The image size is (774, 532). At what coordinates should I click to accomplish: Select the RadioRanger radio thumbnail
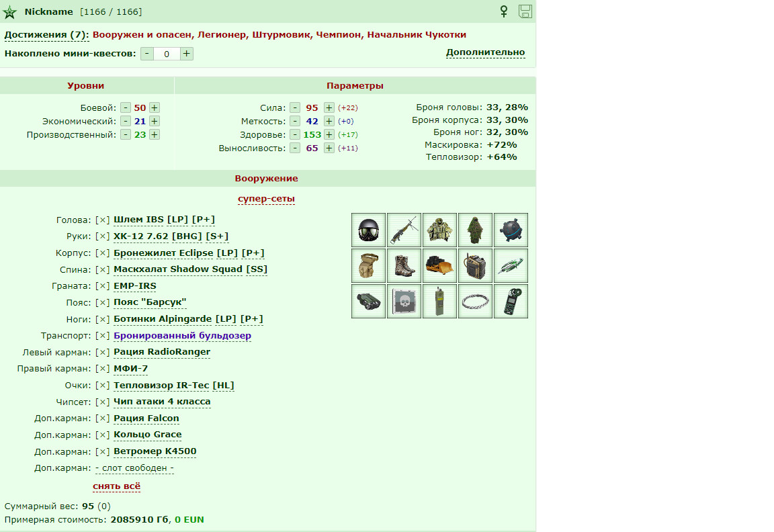pos(476,265)
